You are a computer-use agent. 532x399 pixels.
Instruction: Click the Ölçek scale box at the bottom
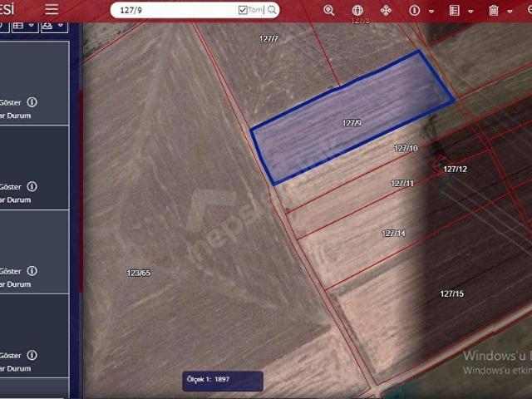(x=224, y=380)
